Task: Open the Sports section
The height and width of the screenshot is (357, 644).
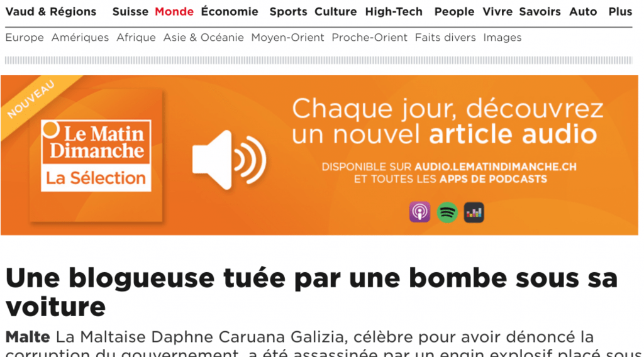Action: (288, 11)
